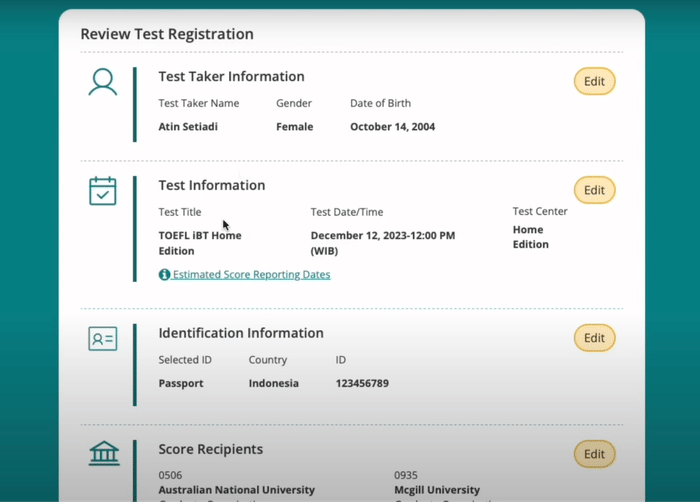Click the Score Recipients institution icon
Viewport: 700px width, 502px height.
[x=104, y=453]
